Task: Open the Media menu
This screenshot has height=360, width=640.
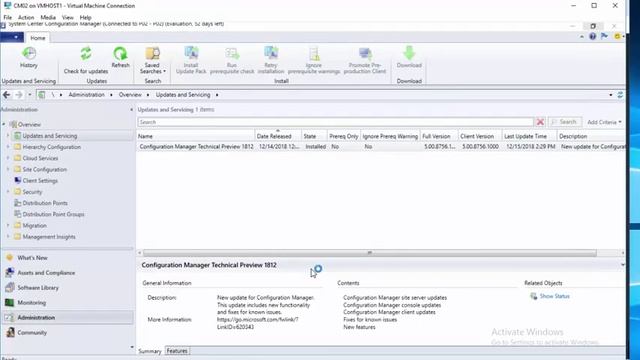Action: pos(48,18)
